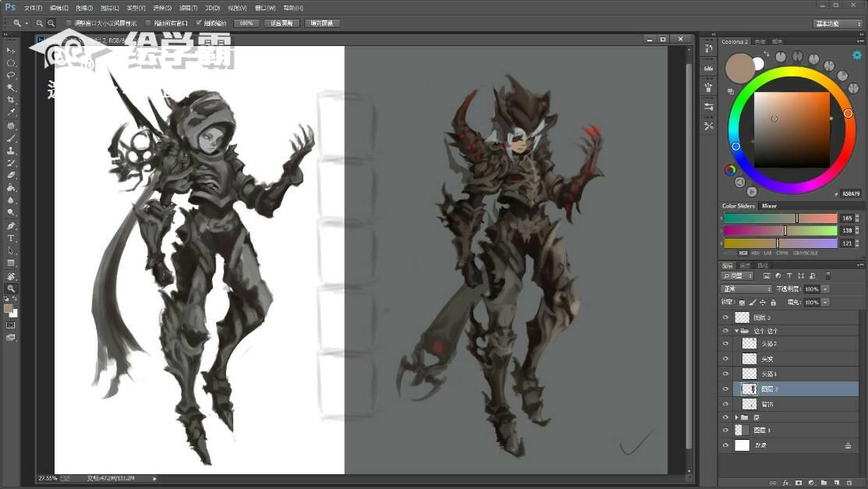Viewport: 868px width, 489px height.
Task: Open the 3D(D) menu
Action: pyautogui.click(x=213, y=8)
